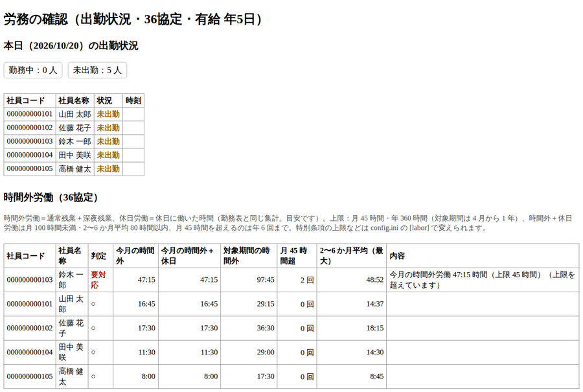Click the 2〜6 か月平均（最大） header

(x=351, y=256)
